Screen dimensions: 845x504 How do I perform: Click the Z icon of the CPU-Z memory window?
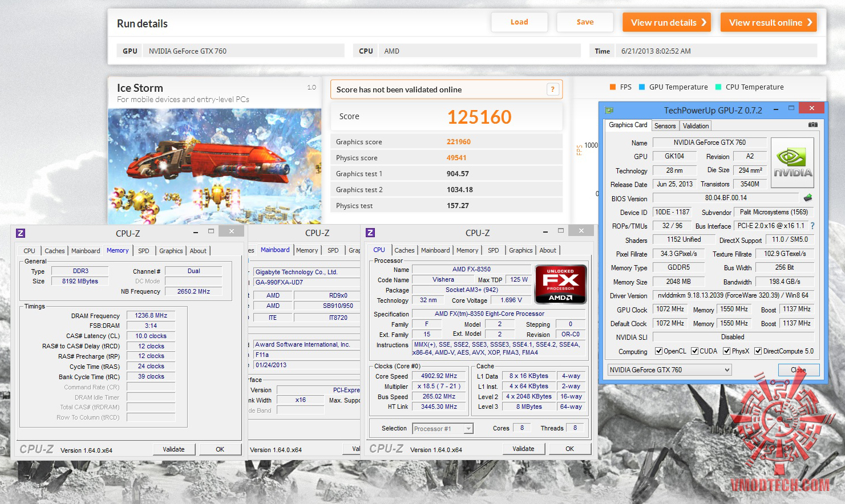point(21,233)
